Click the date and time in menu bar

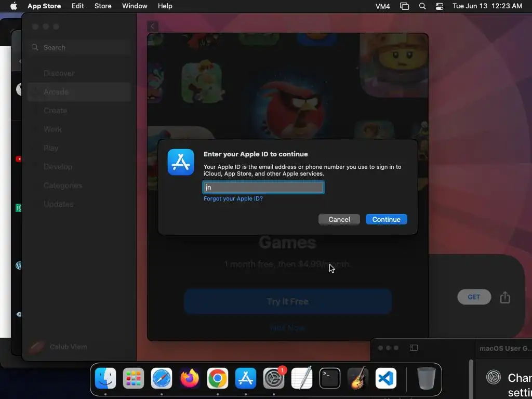[x=487, y=6]
